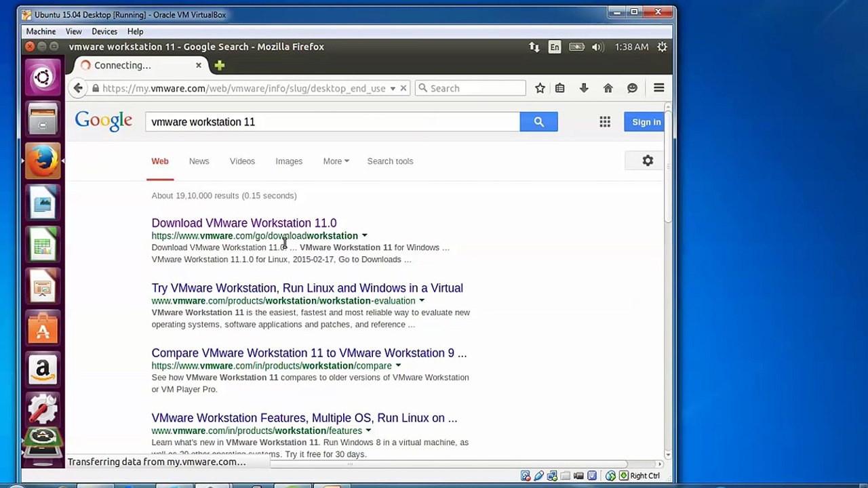Screen dimensions: 868x488
Task: Show Firefox bookmarks list icon
Action: tap(559, 88)
